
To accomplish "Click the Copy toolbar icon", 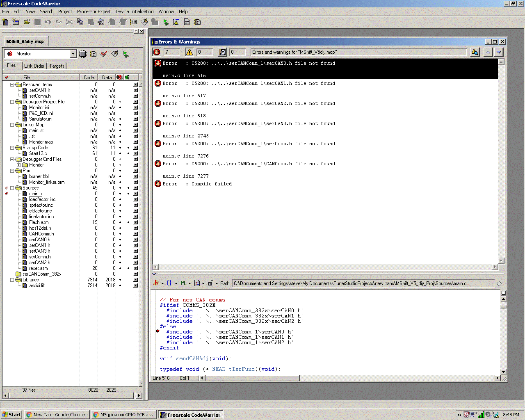I will click(80, 22).
